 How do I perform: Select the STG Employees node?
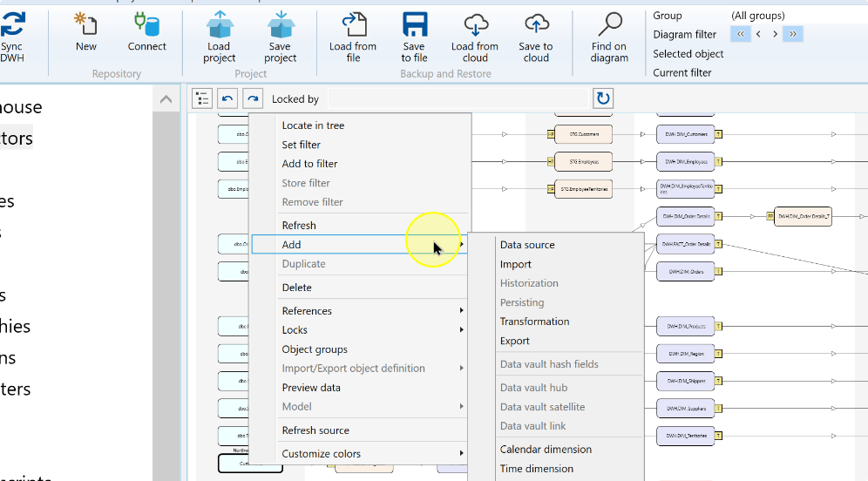pyautogui.click(x=584, y=161)
